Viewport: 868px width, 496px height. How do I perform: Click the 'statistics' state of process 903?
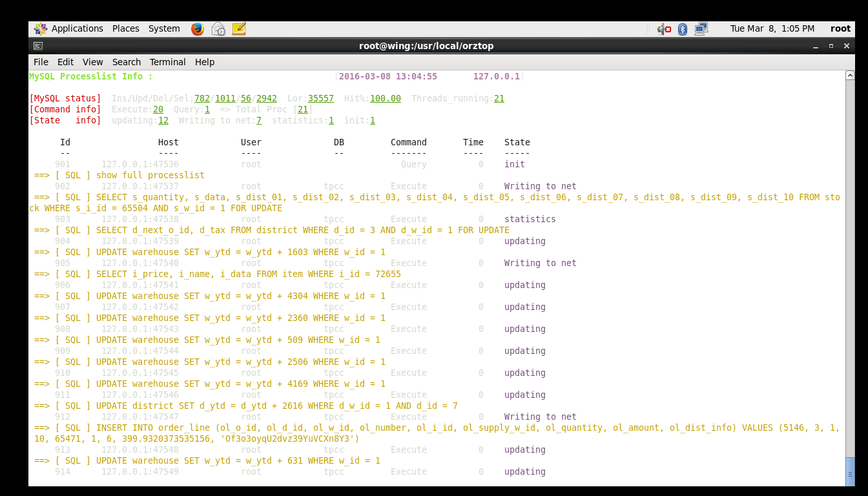(x=530, y=219)
